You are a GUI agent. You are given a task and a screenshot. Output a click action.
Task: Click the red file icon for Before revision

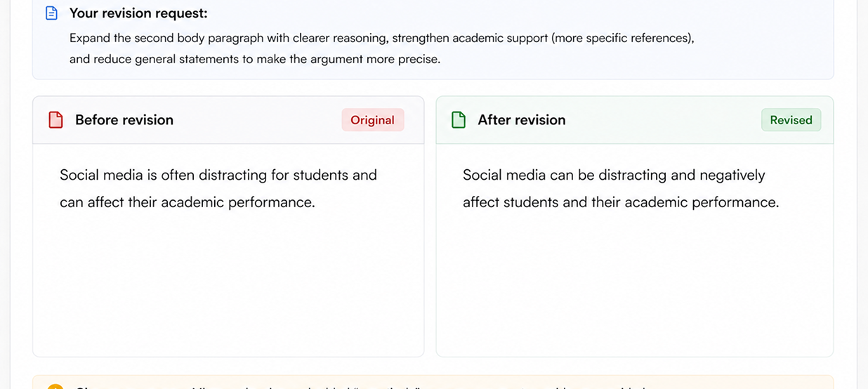(55, 120)
